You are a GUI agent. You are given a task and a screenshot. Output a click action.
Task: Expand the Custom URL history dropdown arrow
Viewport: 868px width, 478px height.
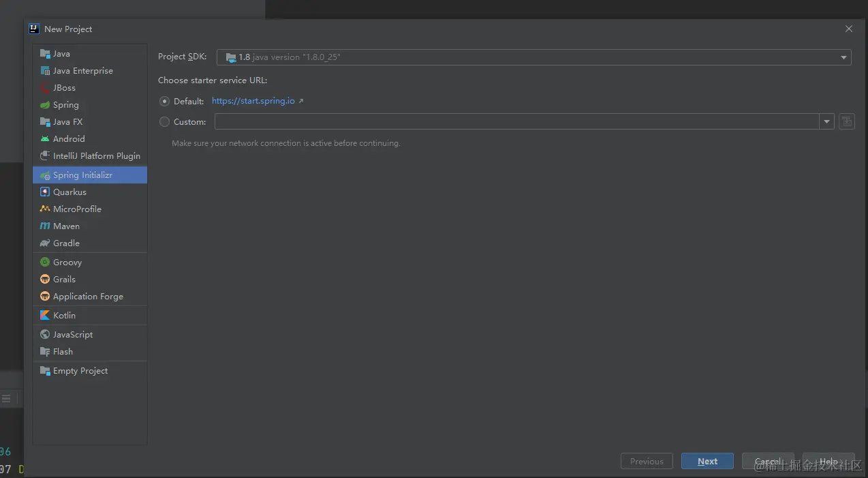(826, 122)
